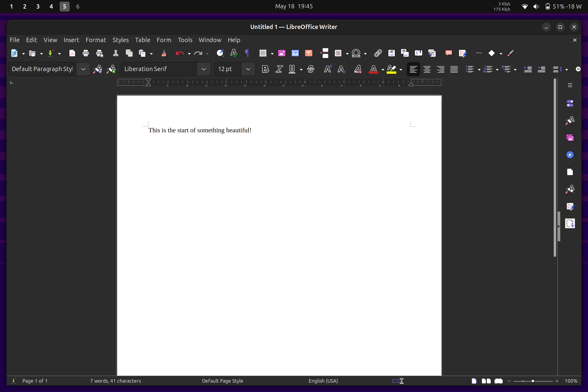Insert a text box

pos(309,53)
